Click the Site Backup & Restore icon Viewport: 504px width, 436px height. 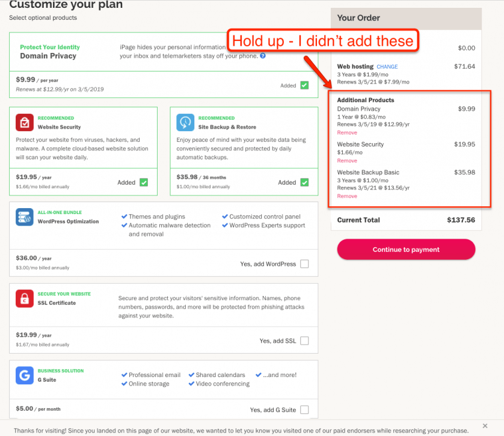[x=185, y=123]
